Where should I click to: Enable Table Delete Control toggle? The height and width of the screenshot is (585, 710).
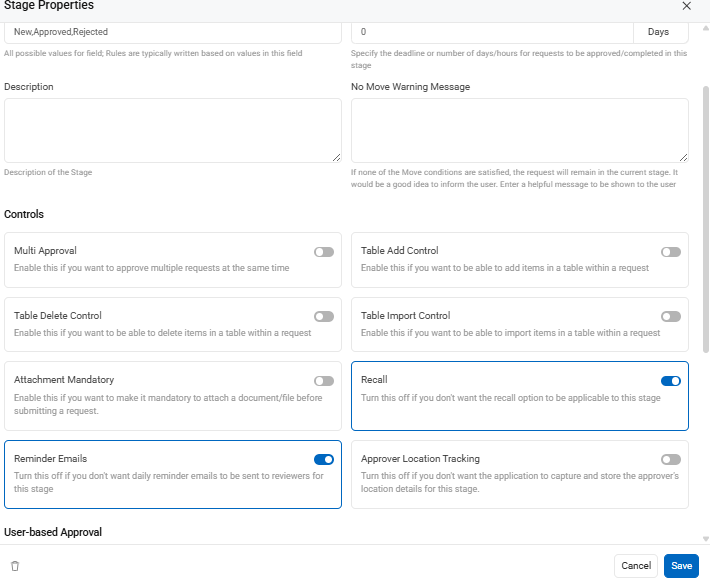click(324, 316)
